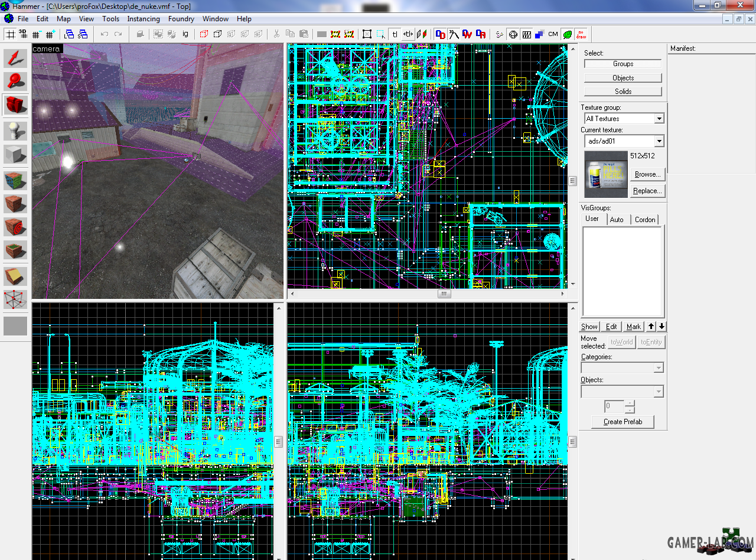Screen dimensions: 756x560
Task: Open the File menu
Action: pos(23,19)
